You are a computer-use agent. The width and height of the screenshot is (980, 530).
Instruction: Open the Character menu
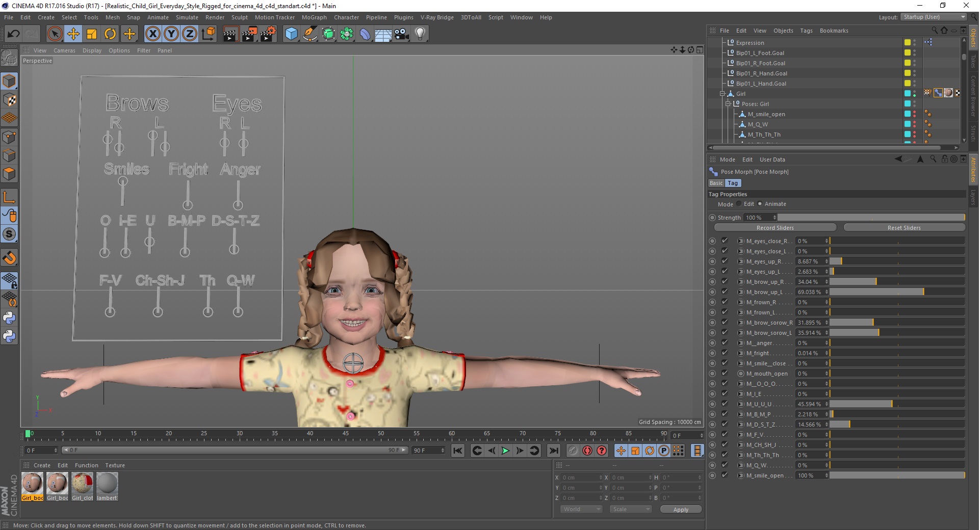[x=346, y=17]
